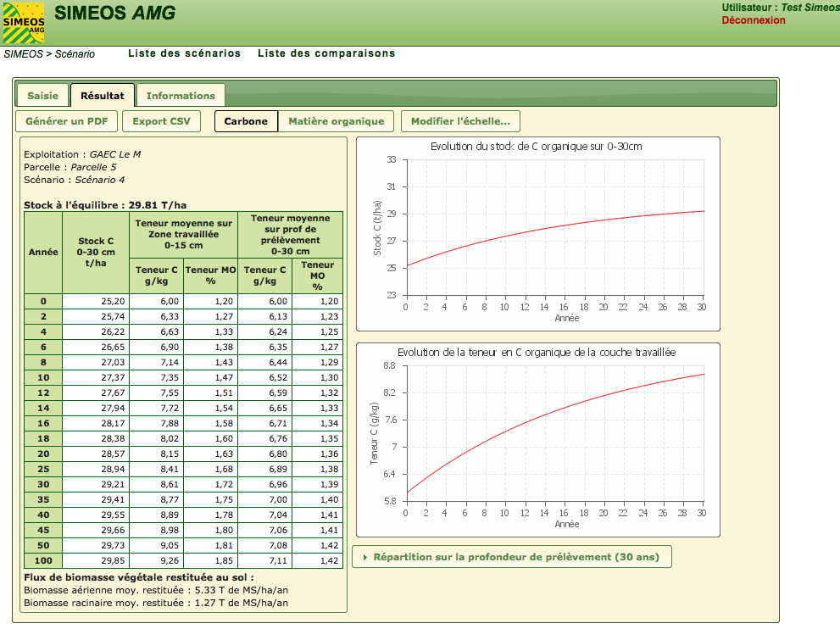Open the Saisie tab
This screenshot has height=629, width=840.
[x=43, y=96]
